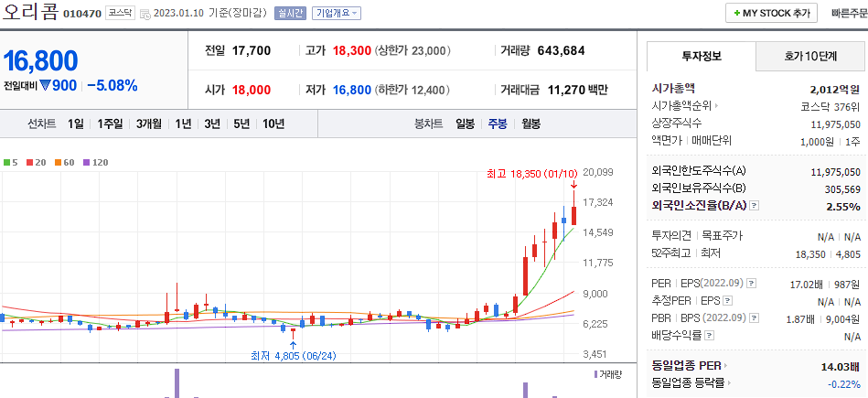Click the 최저 4,805 (06/24) chart marker
This screenshot has width=868, height=398.
pos(293,355)
